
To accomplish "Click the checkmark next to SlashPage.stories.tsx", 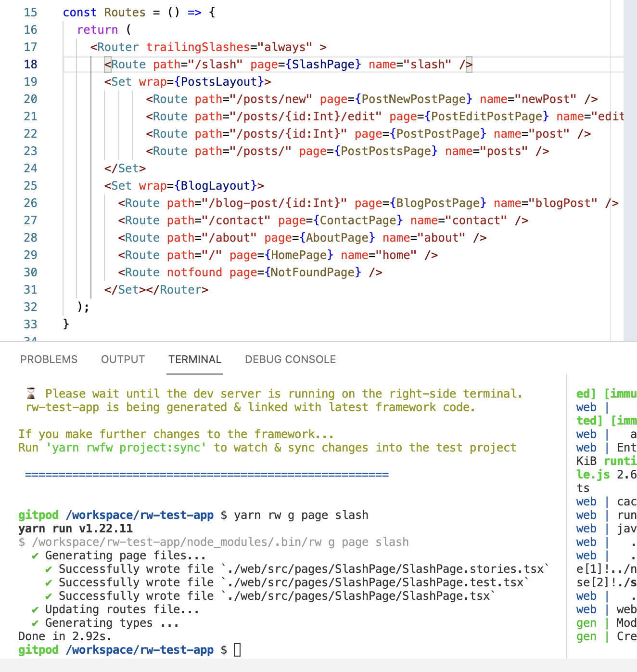I will click(x=48, y=569).
